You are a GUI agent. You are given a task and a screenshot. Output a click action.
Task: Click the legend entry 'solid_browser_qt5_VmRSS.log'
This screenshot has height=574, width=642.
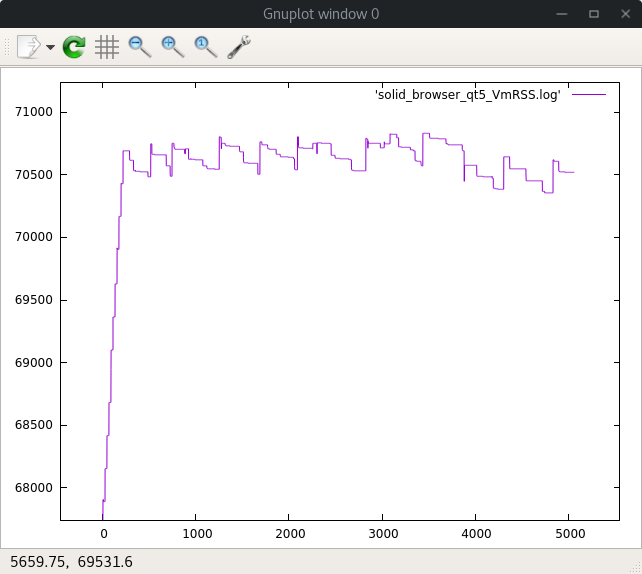point(468,95)
